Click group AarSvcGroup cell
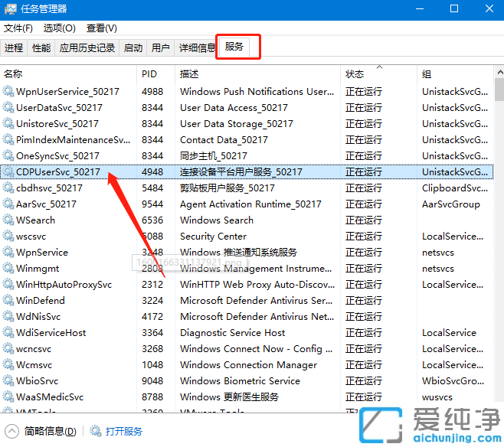Image resolution: width=504 pixels, height=447 pixels. click(x=451, y=204)
